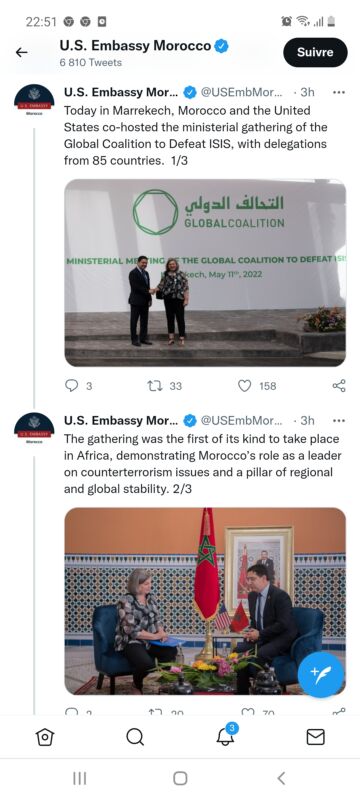This screenshot has width=360, height=800.
Task: Open photo of meeting with Moroccan flag
Action: (205, 601)
